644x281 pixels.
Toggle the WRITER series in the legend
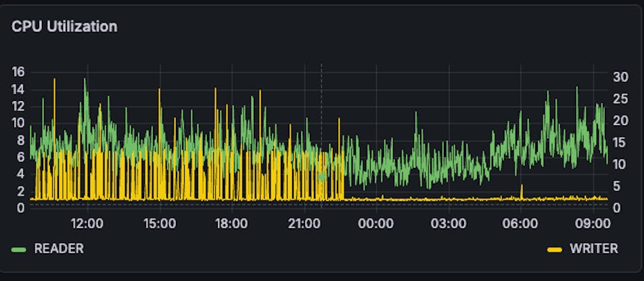pyautogui.click(x=593, y=248)
